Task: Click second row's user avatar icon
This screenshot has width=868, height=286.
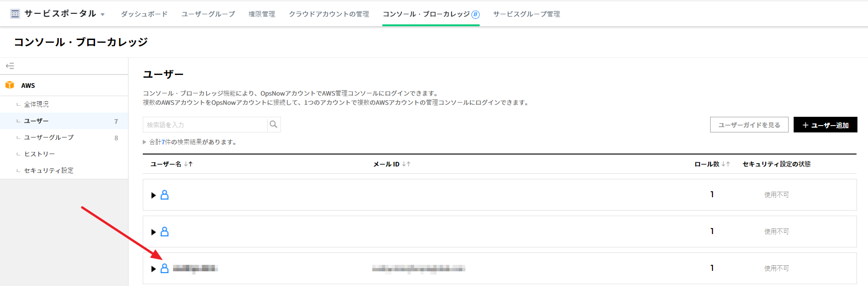Action: click(164, 232)
